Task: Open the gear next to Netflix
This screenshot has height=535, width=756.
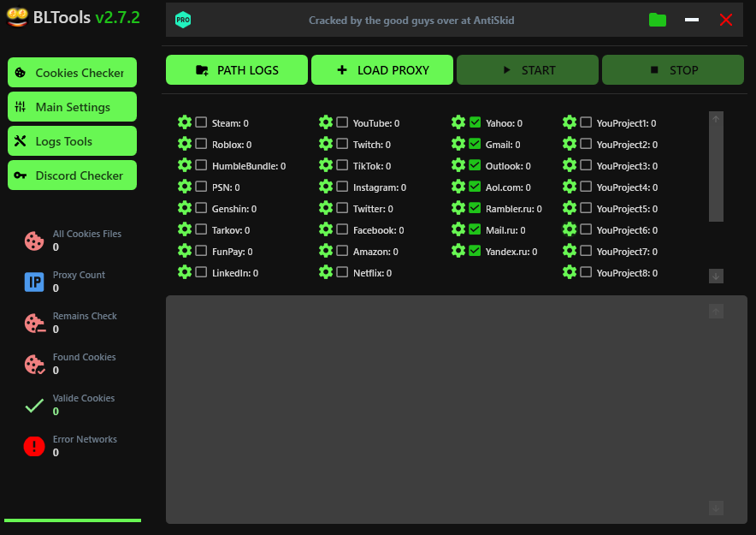Action: click(326, 272)
